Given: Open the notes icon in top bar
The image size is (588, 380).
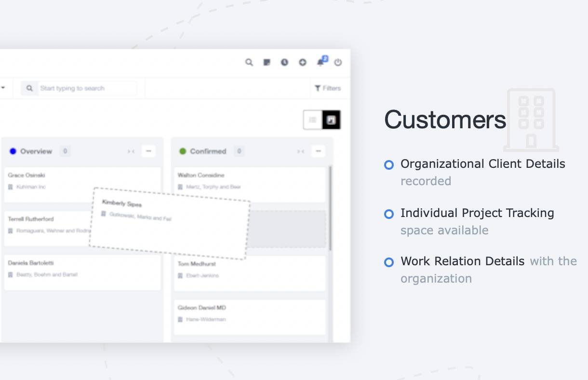Looking at the screenshot, I should tap(267, 62).
